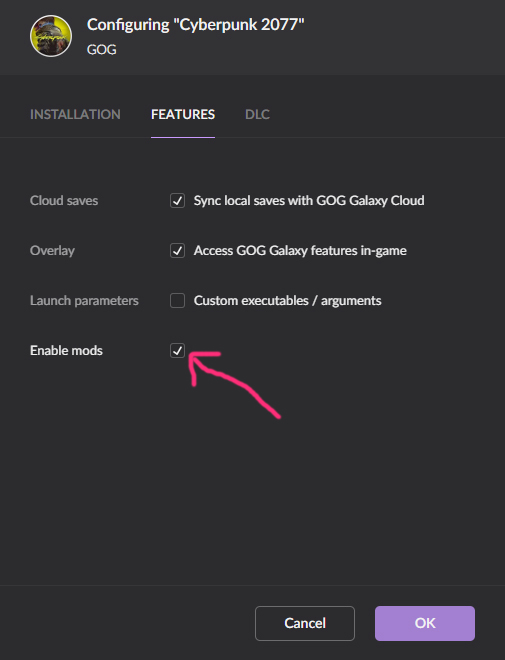Click "Access GOG Galaxy features in-game" label
This screenshot has width=505, height=660.
(300, 251)
